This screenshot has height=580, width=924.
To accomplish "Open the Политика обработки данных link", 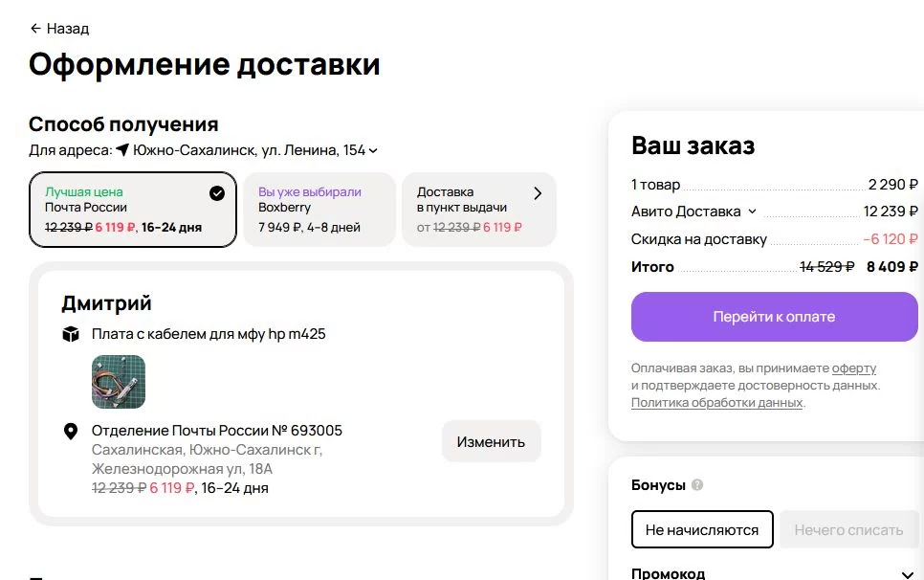I will 716,403.
